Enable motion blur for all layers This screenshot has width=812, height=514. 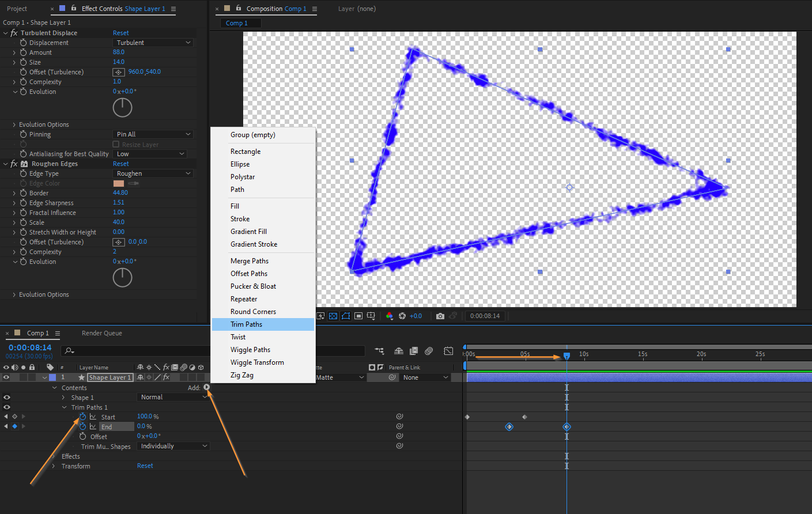(429, 351)
